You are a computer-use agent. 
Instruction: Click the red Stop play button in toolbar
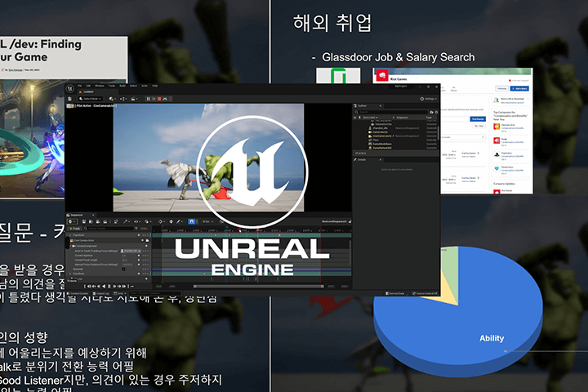click(x=159, y=99)
